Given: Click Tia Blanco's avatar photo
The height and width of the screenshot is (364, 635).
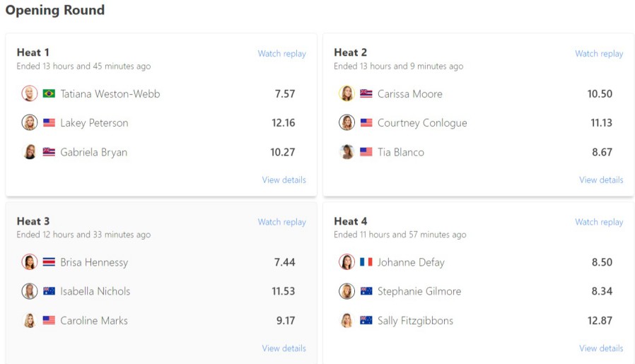Looking at the screenshot, I should 346,152.
